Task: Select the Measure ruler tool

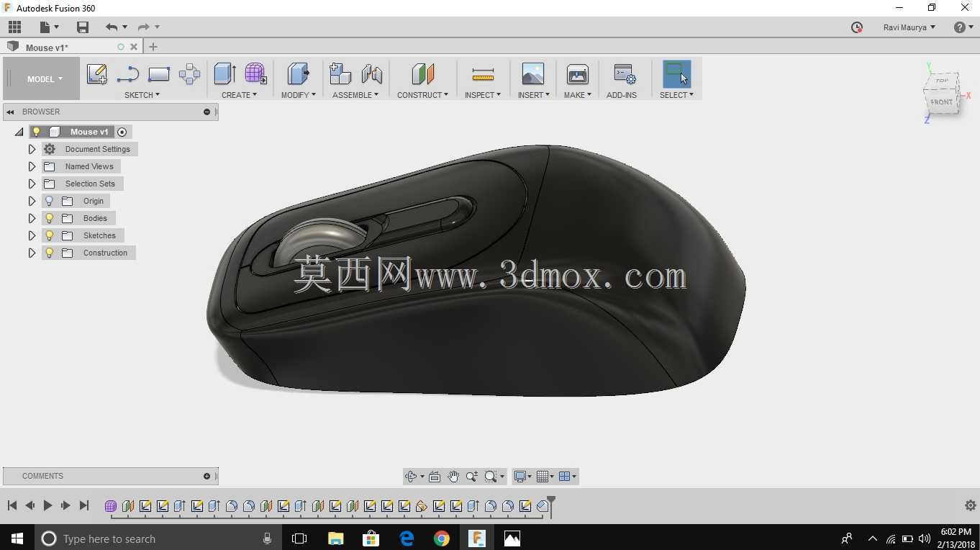Action: pos(483,73)
